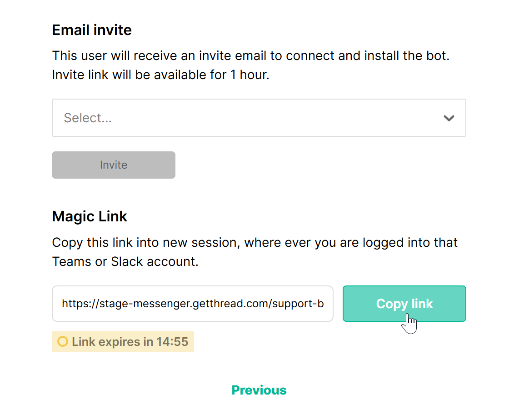519x420 pixels.
Task: Click the "Magic Link" heading
Action: (x=90, y=216)
